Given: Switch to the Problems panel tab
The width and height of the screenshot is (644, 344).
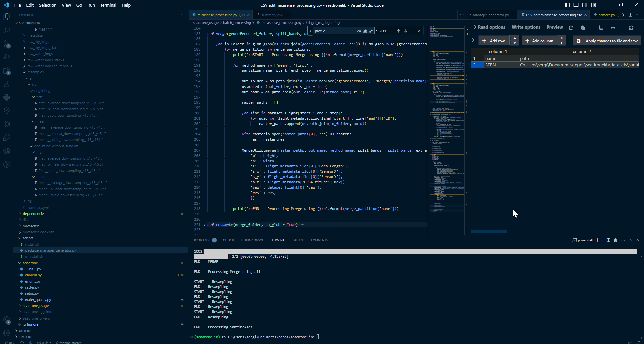Looking at the screenshot, I should click(x=201, y=240).
